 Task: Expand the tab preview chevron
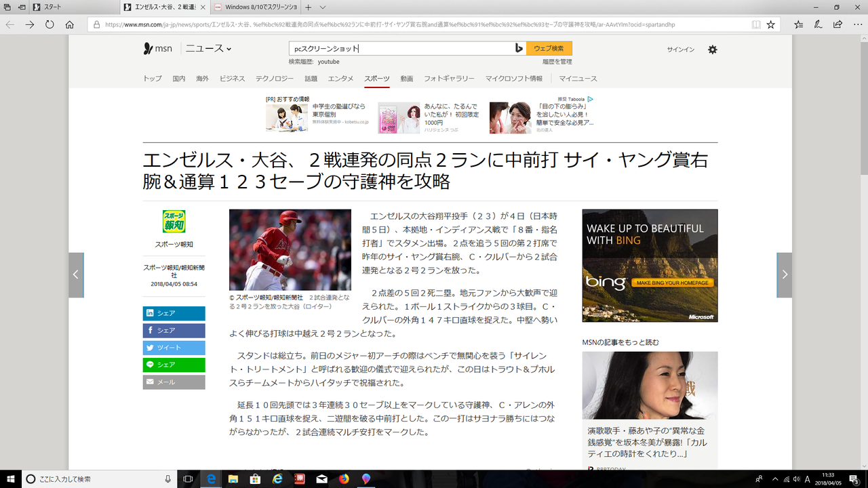[x=323, y=7]
